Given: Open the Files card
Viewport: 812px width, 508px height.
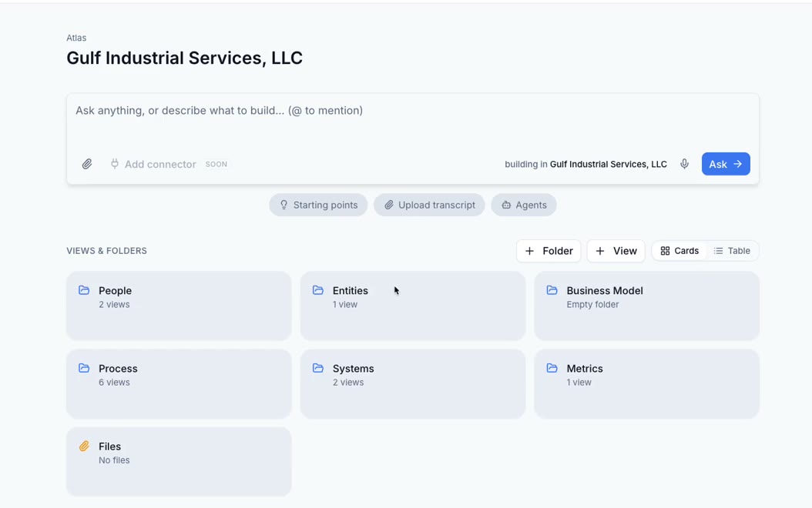Looking at the screenshot, I should pos(179,462).
